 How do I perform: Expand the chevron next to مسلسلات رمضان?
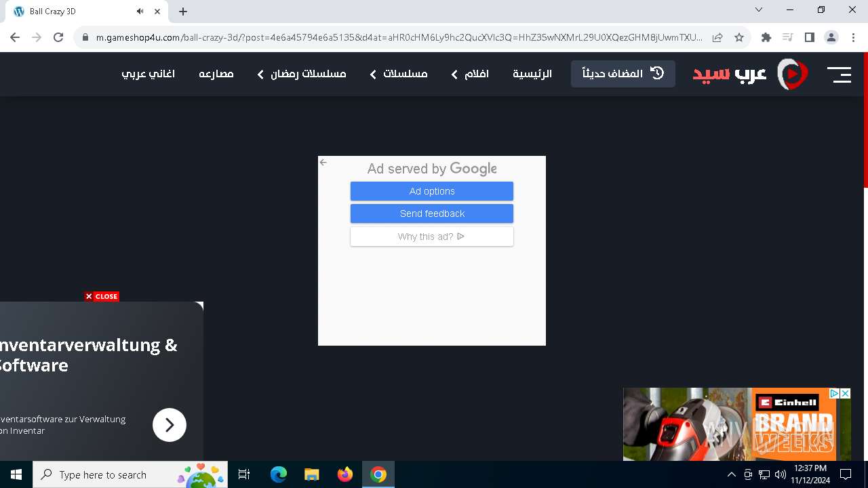pos(260,75)
